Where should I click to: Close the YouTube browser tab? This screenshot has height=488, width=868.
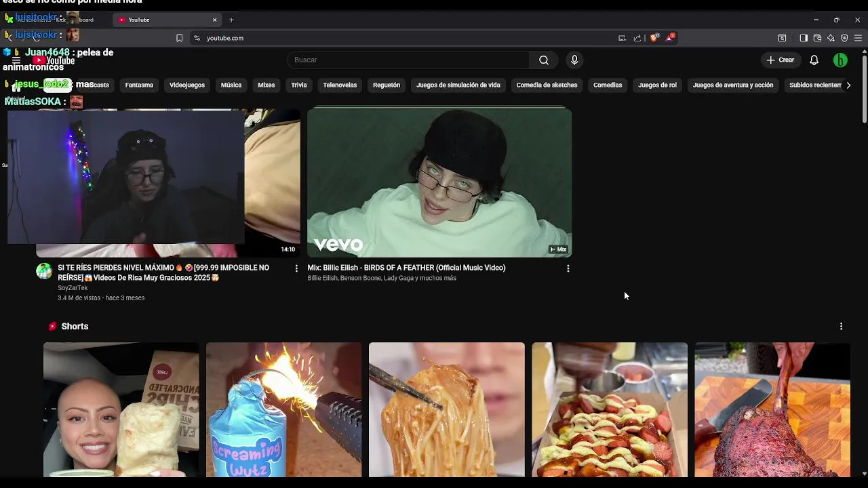pyautogui.click(x=215, y=20)
